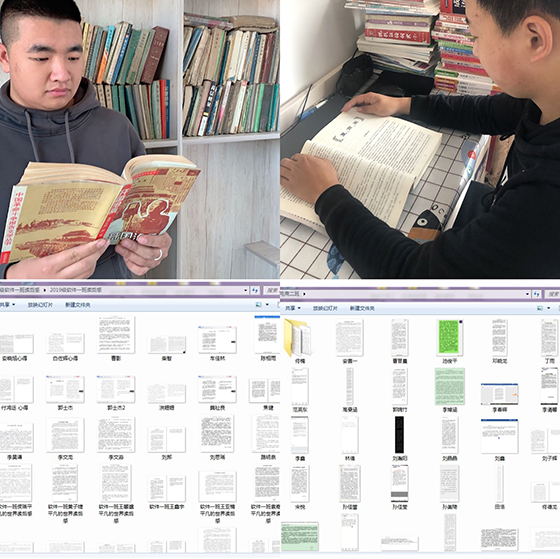Select the pale green text thumbnail
This screenshot has height=559, width=560.
(x=450, y=386)
